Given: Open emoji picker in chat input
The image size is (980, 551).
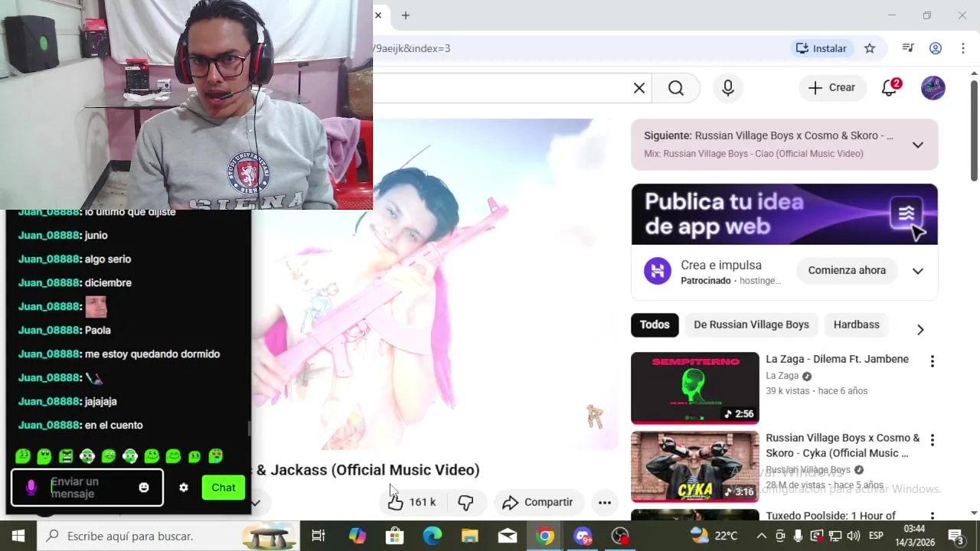Looking at the screenshot, I should (x=143, y=487).
